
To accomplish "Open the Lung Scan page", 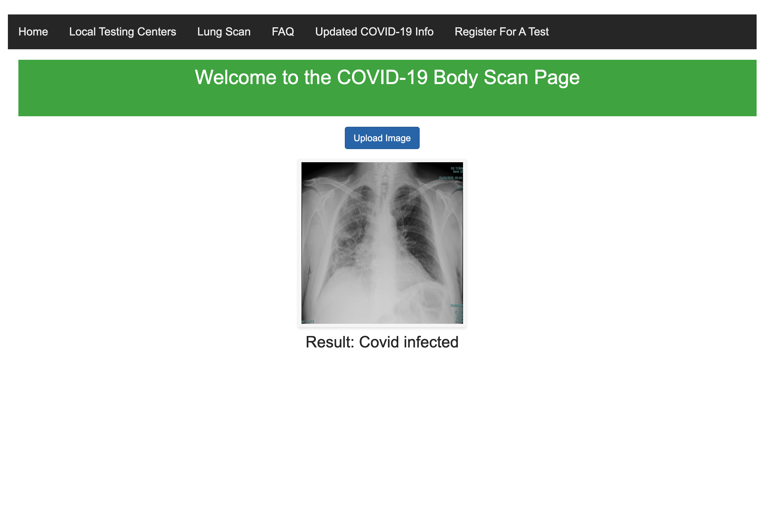I will click(x=223, y=32).
